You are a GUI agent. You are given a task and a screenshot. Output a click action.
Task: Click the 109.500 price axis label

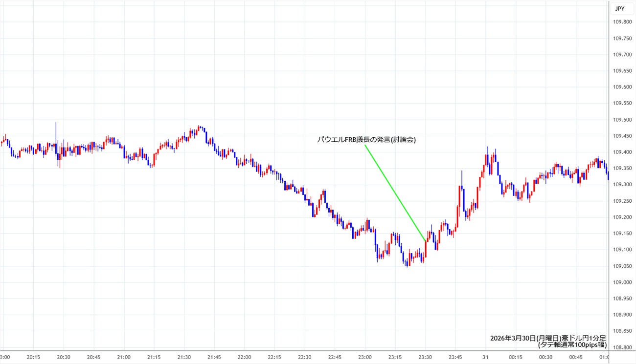click(622, 120)
